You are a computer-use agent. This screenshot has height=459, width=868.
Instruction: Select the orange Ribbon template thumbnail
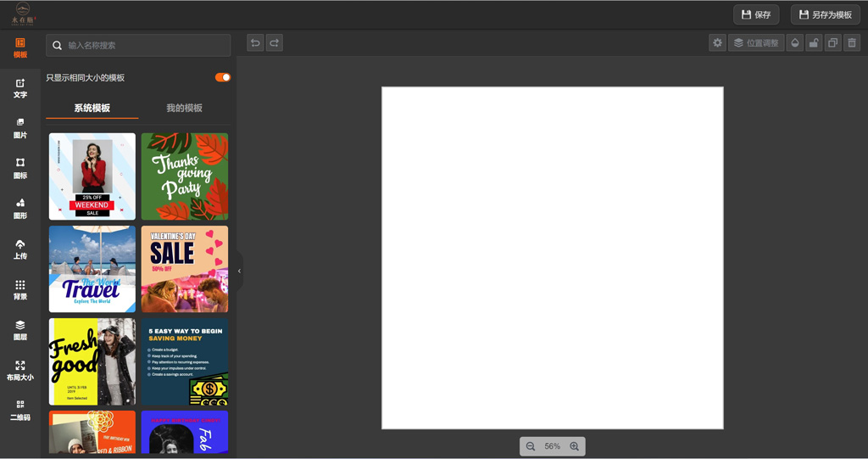click(92, 432)
